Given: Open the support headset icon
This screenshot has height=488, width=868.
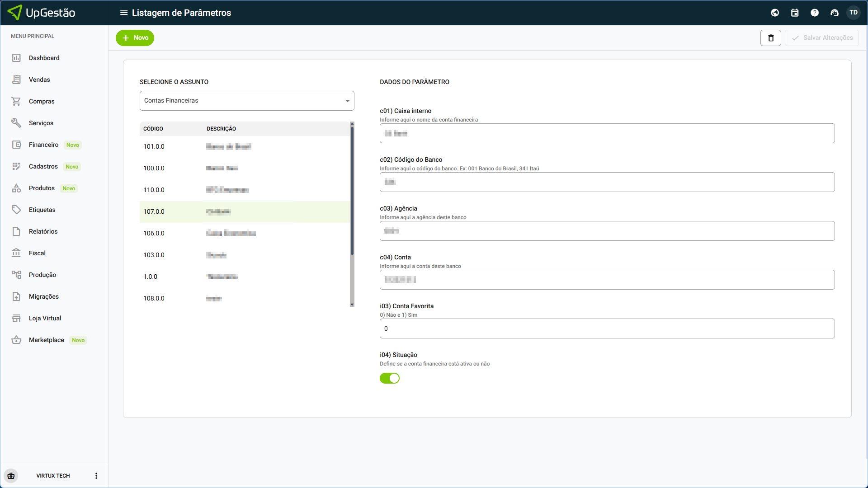Looking at the screenshot, I should (835, 13).
